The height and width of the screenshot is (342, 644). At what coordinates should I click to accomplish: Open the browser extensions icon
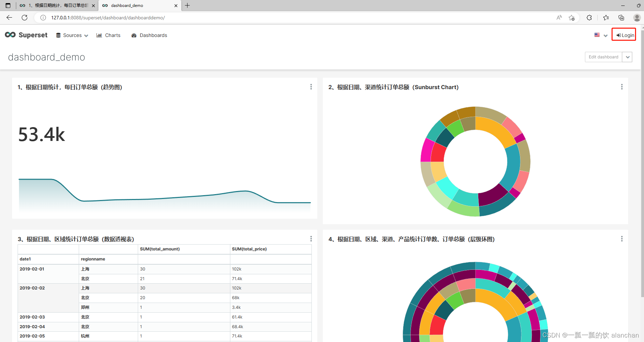(x=589, y=18)
